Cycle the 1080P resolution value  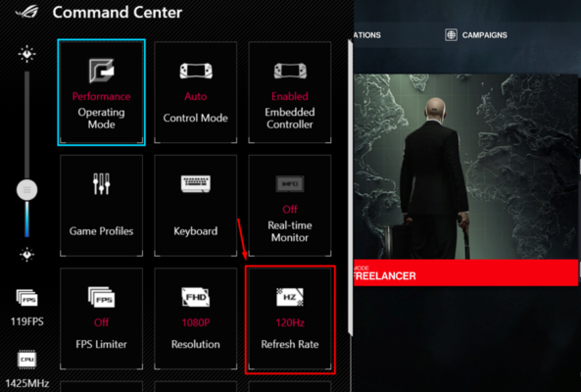tap(196, 322)
